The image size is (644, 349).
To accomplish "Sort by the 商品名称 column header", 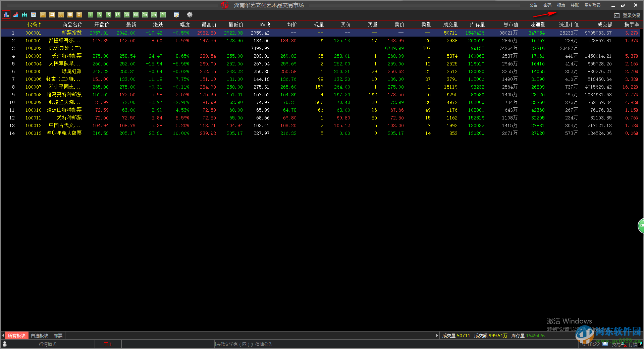I will point(72,24).
